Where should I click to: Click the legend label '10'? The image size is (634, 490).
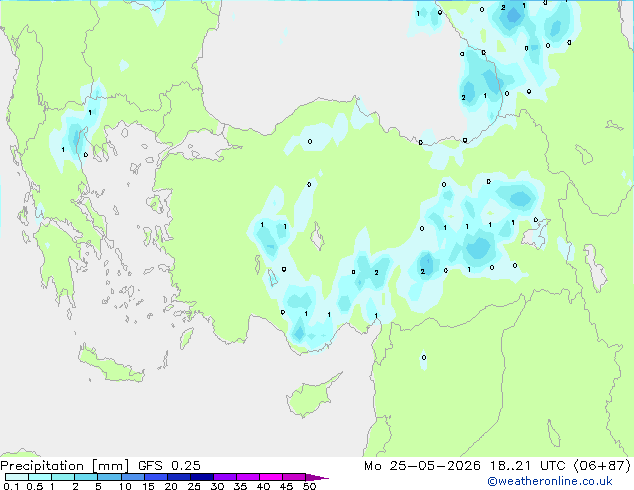coord(125,486)
